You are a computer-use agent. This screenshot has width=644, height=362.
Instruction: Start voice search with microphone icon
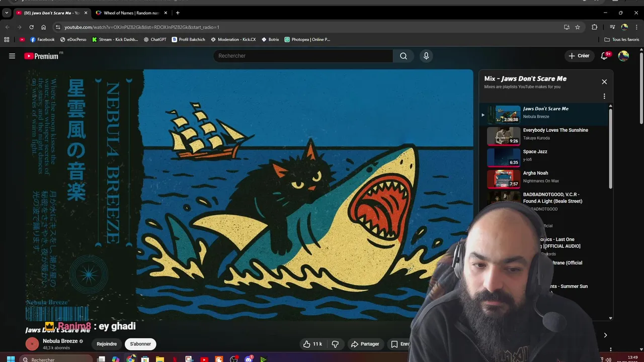426,56
